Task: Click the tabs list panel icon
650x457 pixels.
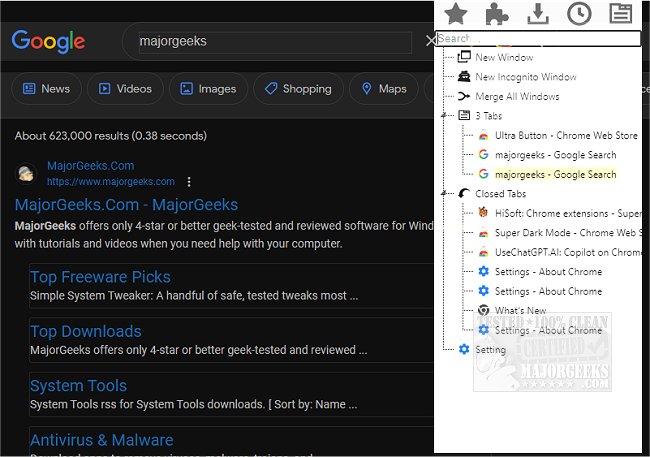Action: [x=620, y=14]
